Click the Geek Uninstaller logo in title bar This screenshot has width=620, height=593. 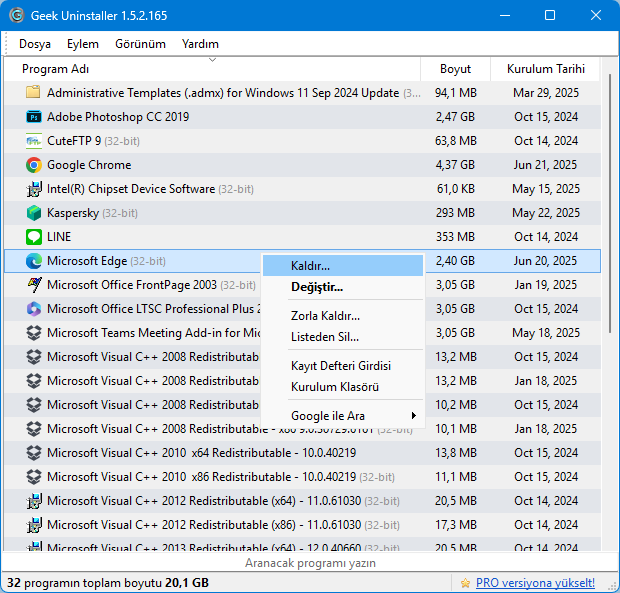pos(17,15)
